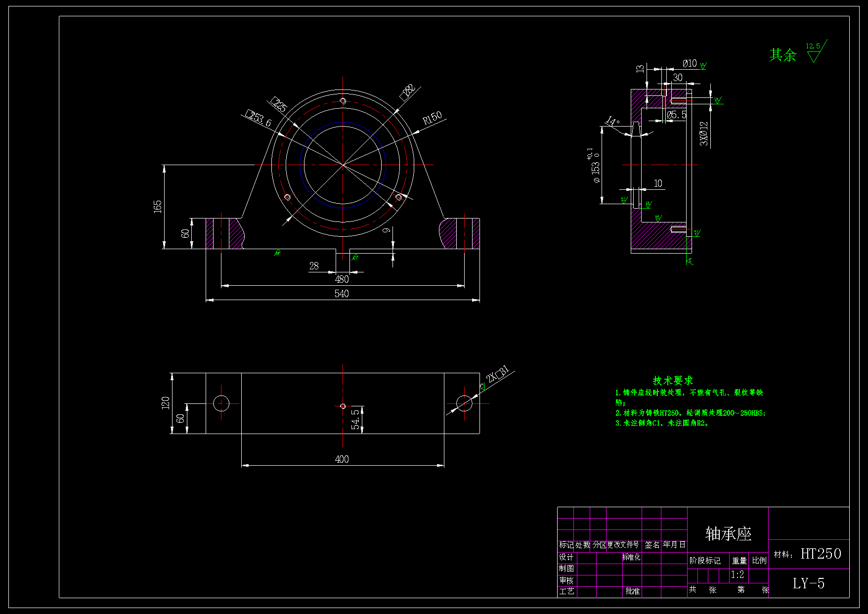This screenshot has width=868, height=614.
Task: Select the 253.6 diameter dimension
Action: [x=259, y=119]
